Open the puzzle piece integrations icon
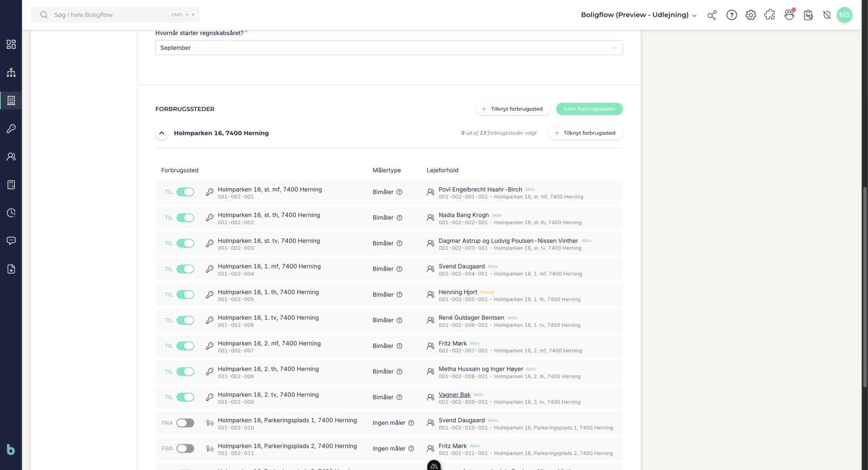This screenshot has height=470, width=868. point(769,15)
